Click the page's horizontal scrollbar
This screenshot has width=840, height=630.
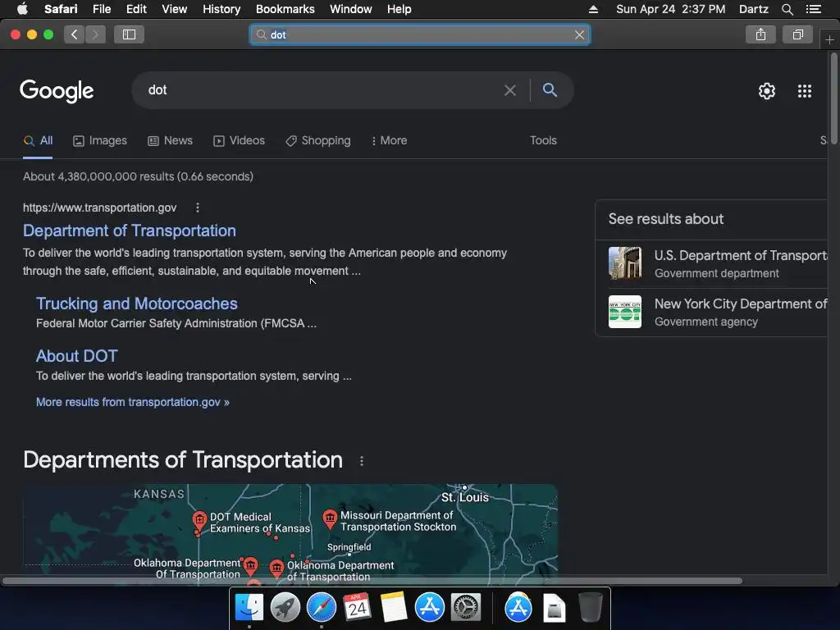(372, 581)
